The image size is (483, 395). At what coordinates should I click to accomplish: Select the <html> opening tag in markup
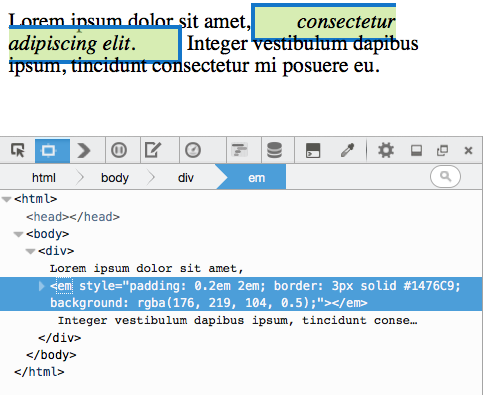[35, 199]
